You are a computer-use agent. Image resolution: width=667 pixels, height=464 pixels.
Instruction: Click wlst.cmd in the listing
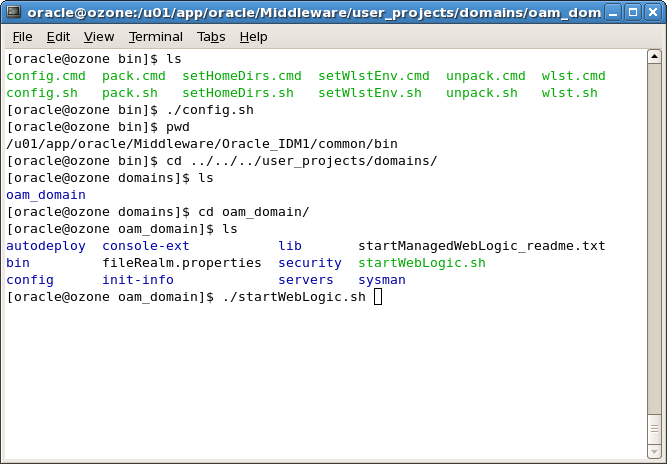coord(573,76)
